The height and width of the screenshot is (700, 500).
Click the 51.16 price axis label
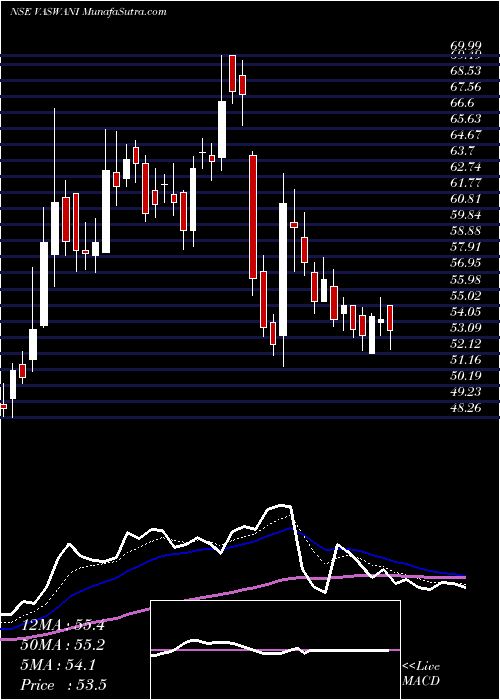tap(466, 360)
